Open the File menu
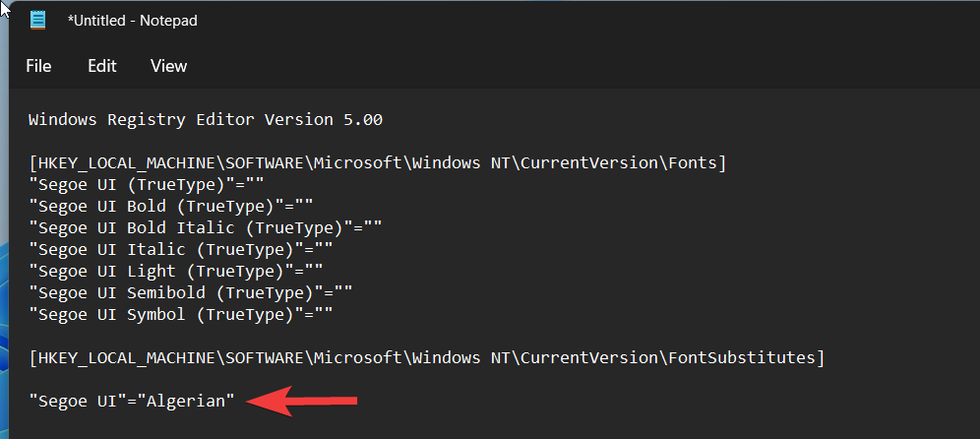 point(38,66)
